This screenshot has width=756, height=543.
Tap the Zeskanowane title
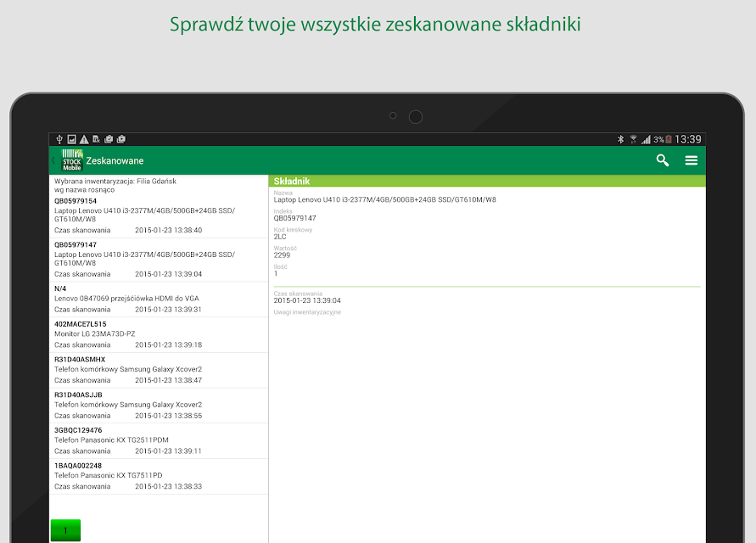(115, 160)
